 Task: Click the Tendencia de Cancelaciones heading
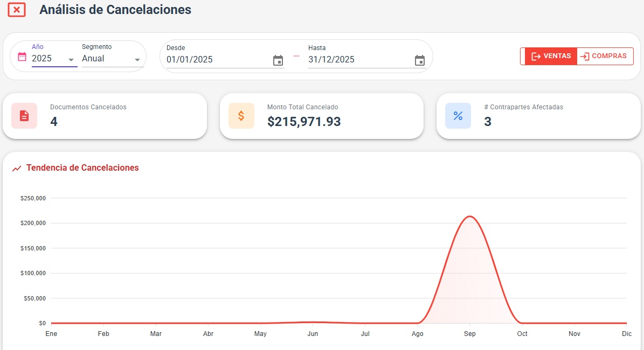pyautogui.click(x=82, y=168)
